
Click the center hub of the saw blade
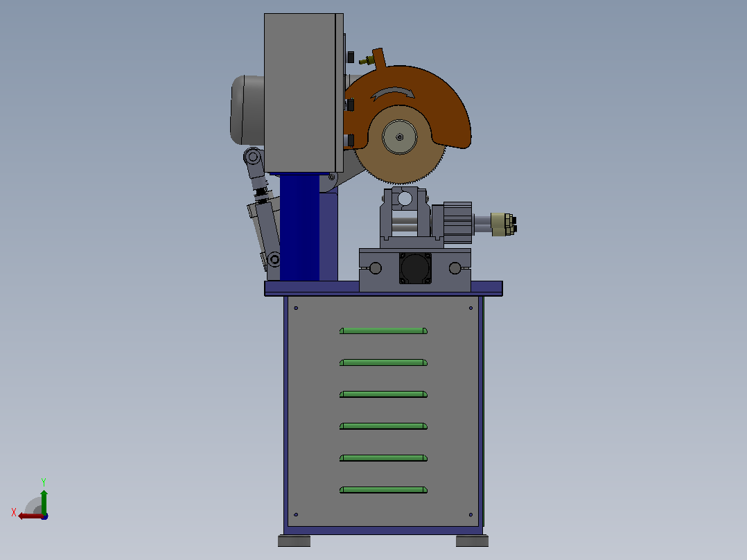(399, 137)
